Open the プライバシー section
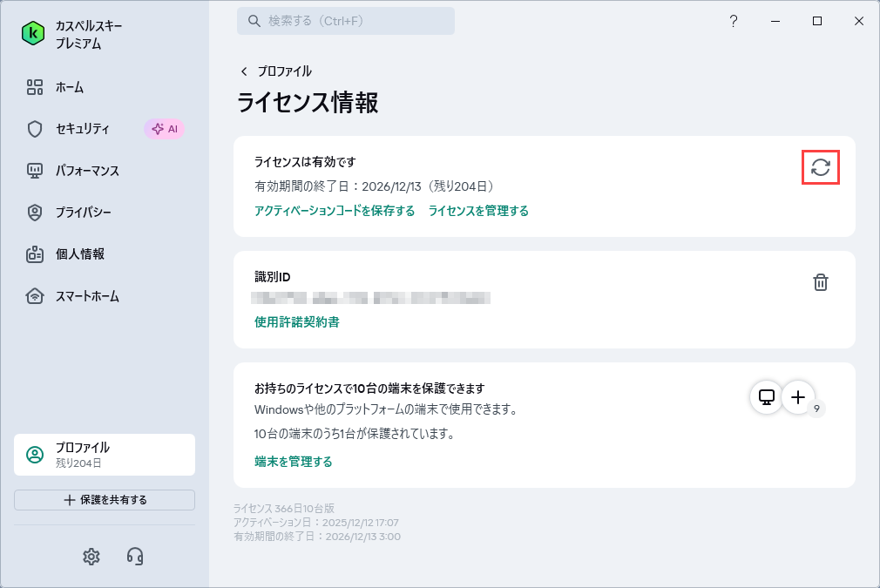This screenshot has width=880, height=588. click(x=83, y=212)
